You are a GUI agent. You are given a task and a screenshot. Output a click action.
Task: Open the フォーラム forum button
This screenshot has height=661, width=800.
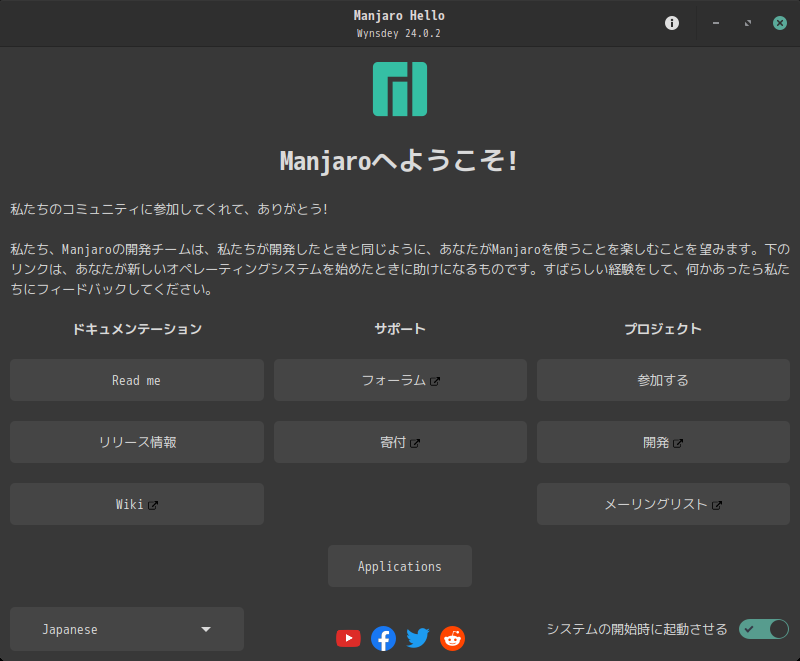coord(401,380)
